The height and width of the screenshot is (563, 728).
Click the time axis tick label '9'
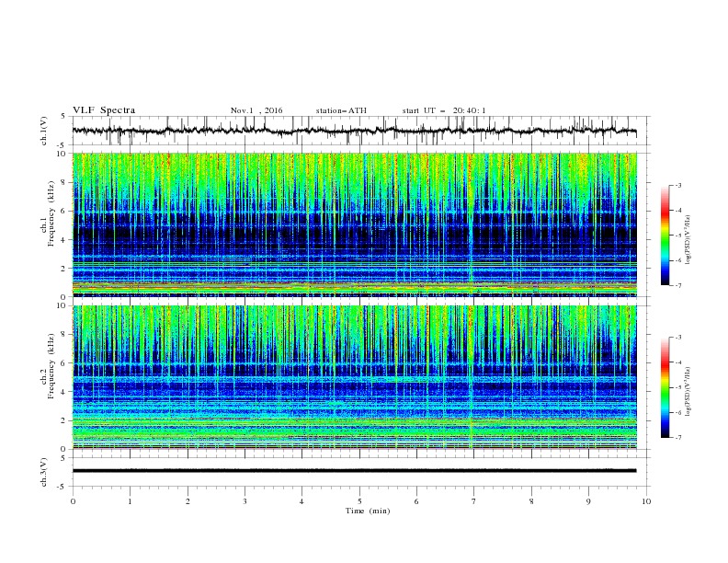click(x=588, y=501)
